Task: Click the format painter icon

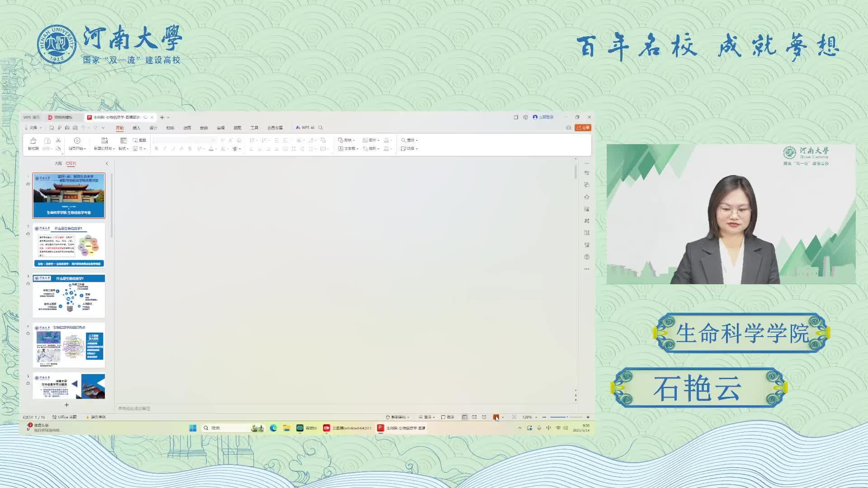Action: 33,141
